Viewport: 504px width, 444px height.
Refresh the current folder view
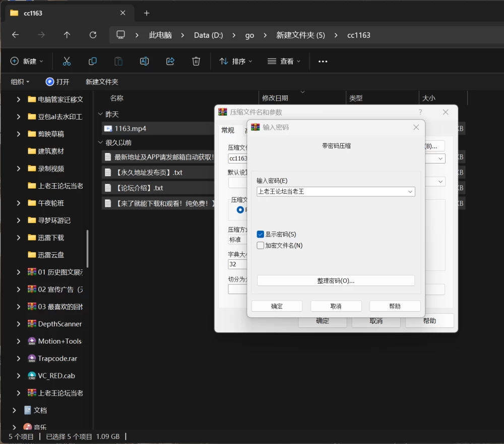(x=93, y=35)
